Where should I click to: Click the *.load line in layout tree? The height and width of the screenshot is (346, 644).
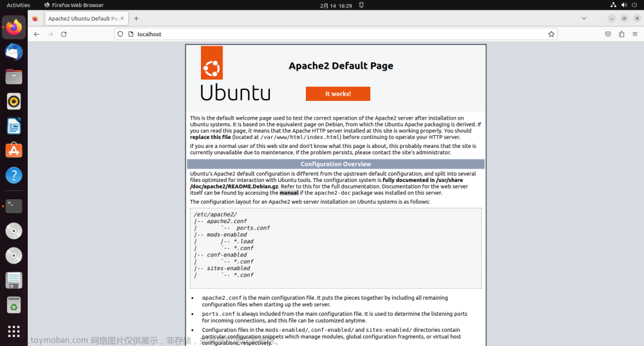point(243,241)
